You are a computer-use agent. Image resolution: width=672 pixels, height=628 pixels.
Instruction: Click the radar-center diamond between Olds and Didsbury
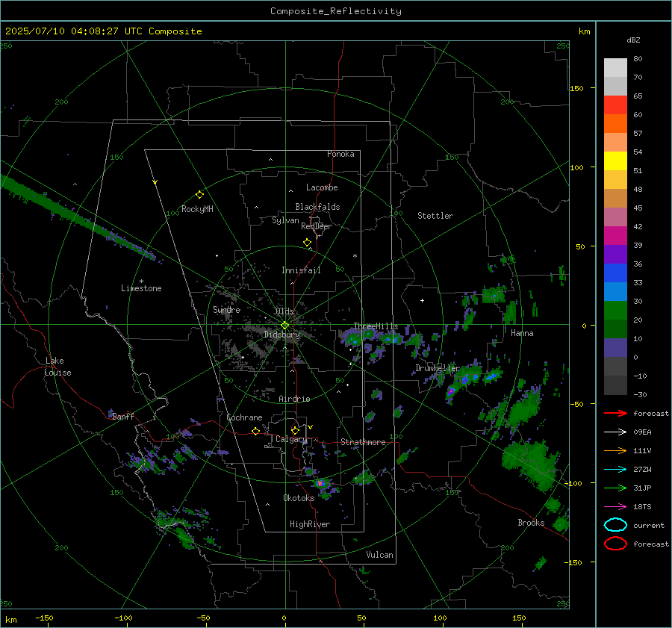pyautogui.click(x=284, y=326)
